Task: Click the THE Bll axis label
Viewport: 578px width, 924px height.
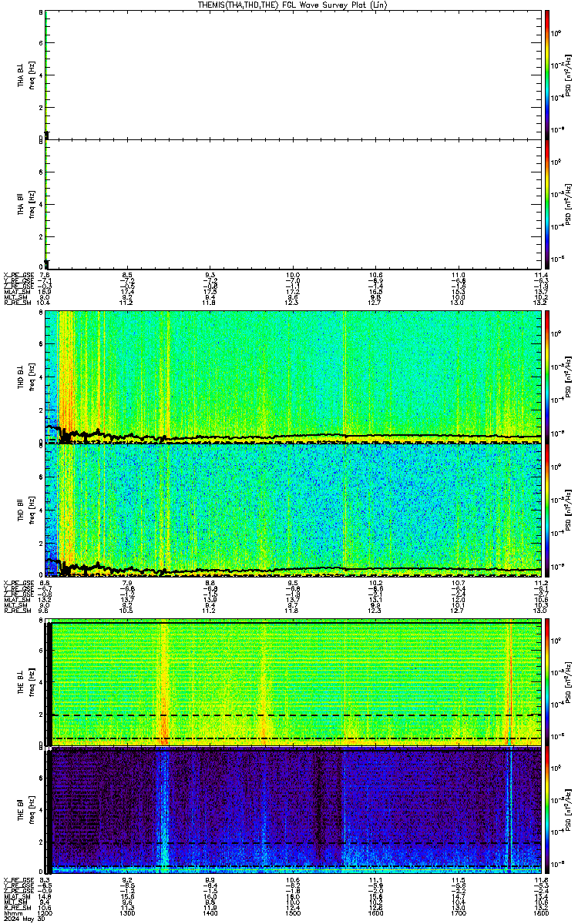Action: pos(21,810)
